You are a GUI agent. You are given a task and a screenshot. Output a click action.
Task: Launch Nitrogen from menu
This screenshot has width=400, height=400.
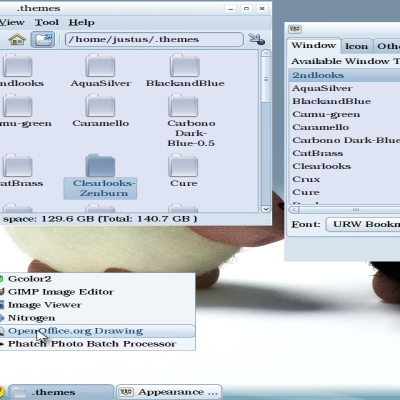pyautogui.click(x=97, y=318)
